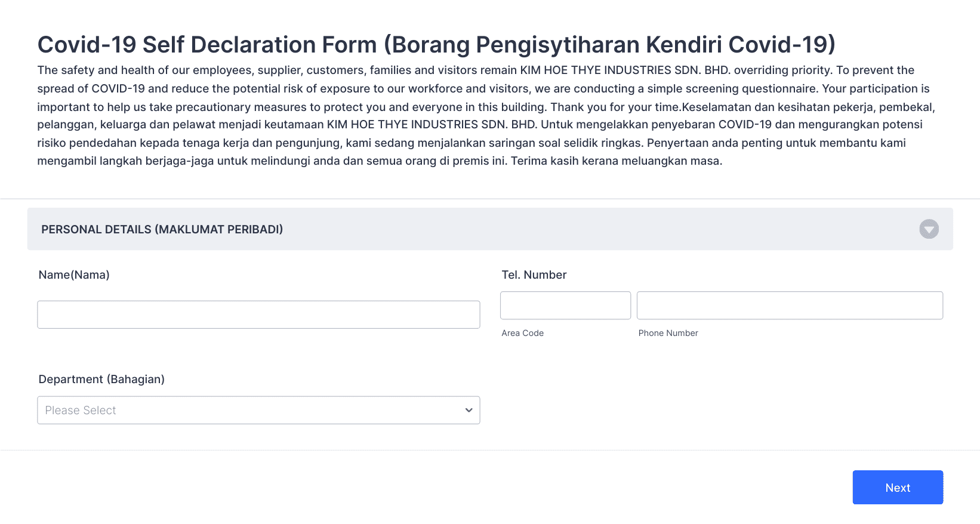
Task: Click the Name(Nama) text field
Action: 258,315
